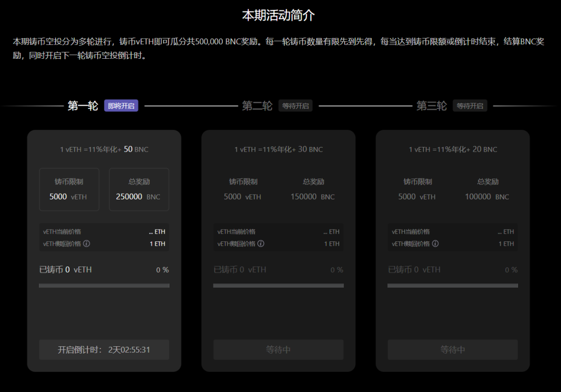Click the 等待开启 badge beside 第二轮
Viewport: 561px width, 392px height.
[295, 105]
